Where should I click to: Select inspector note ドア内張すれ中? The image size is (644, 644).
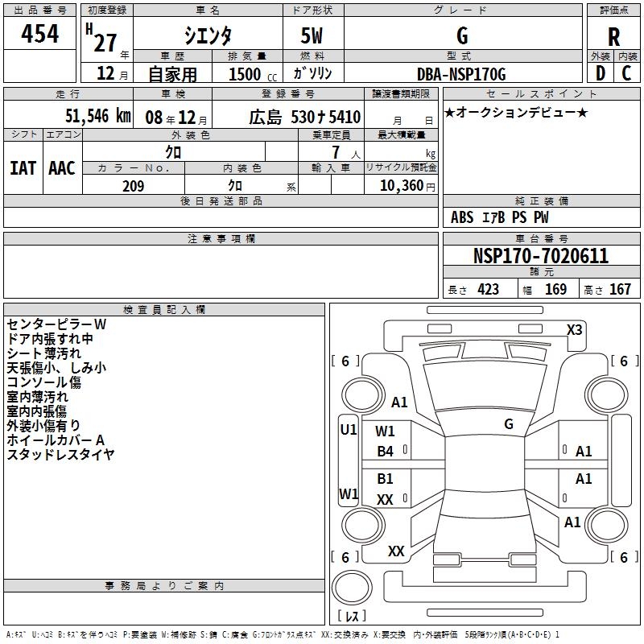(x=50, y=339)
